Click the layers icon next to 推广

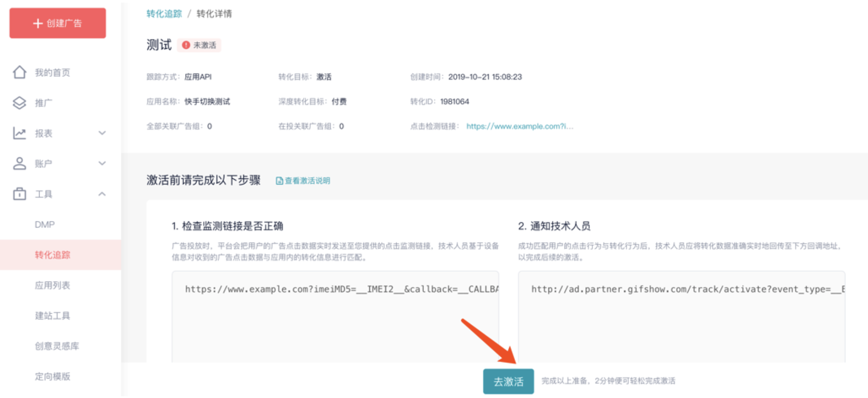point(20,103)
